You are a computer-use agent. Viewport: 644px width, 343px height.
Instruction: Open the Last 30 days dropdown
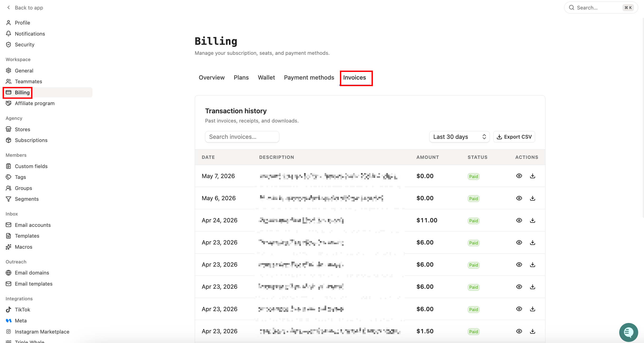459,137
